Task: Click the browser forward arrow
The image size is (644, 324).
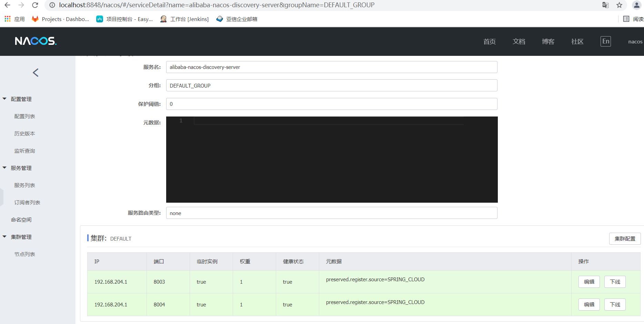Action: point(21,5)
